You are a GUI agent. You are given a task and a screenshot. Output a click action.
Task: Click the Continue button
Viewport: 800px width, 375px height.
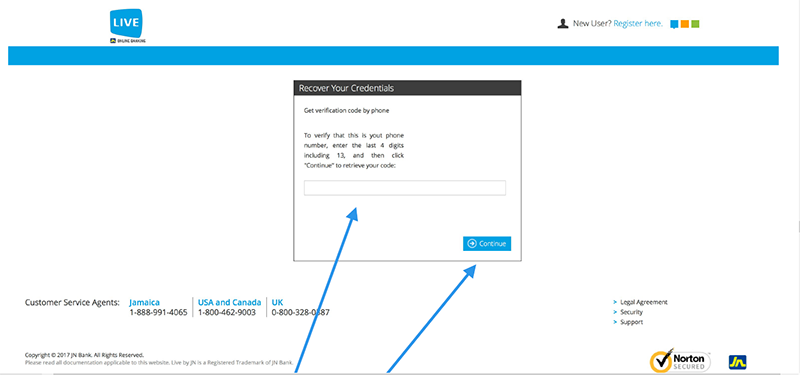point(487,244)
